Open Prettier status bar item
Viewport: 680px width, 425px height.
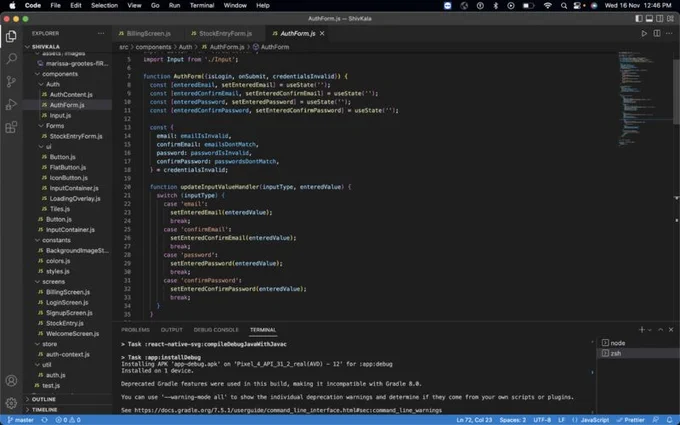coord(631,420)
